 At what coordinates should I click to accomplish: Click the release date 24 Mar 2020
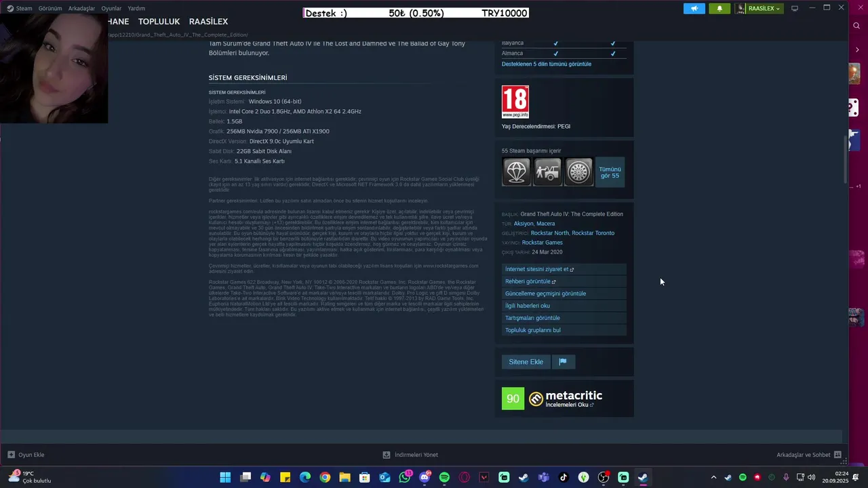[x=547, y=252]
